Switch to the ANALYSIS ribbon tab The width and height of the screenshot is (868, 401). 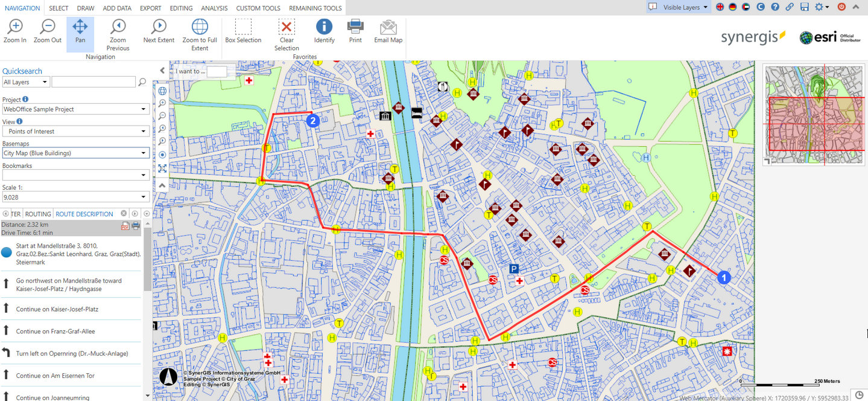213,8
